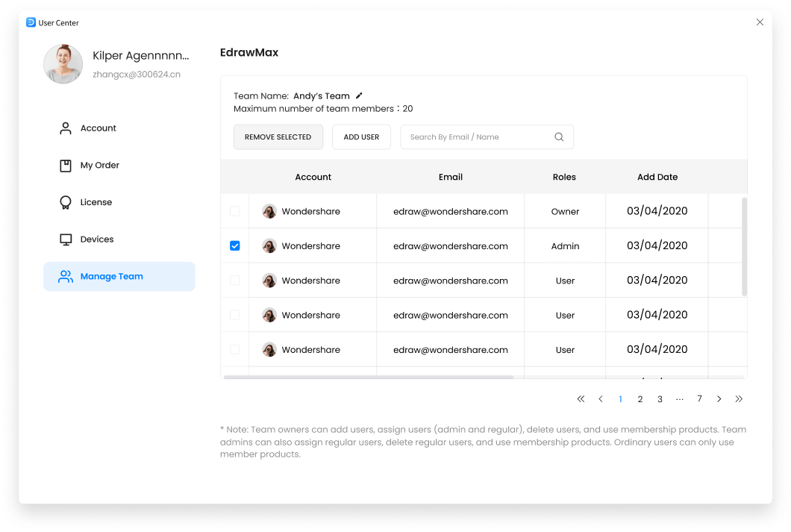Click the magnifier icon in the search box
Viewport: 791px width, 532px height.
pos(559,137)
